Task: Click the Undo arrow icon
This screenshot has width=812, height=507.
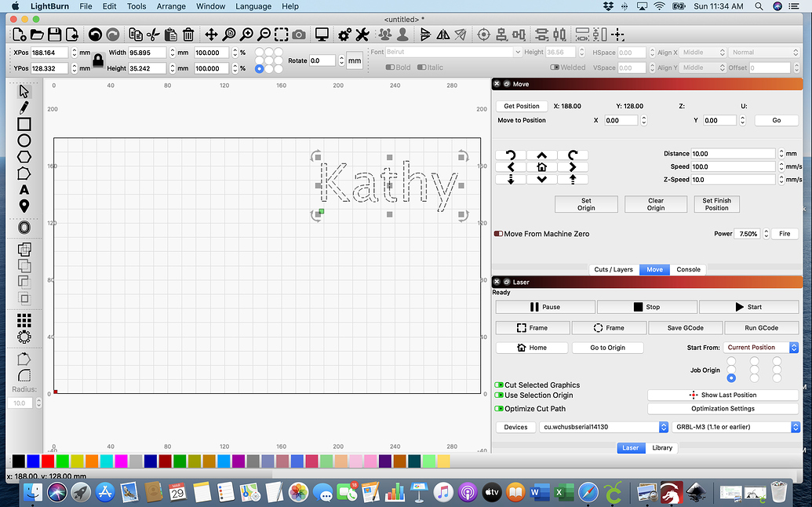Action: pyautogui.click(x=95, y=35)
